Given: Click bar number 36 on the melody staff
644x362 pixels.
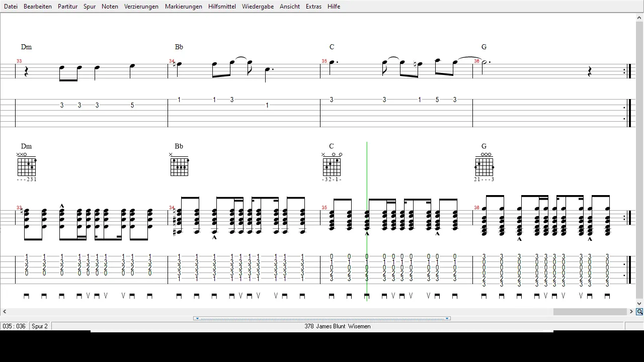Looking at the screenshot, I should tap(476, 61).
